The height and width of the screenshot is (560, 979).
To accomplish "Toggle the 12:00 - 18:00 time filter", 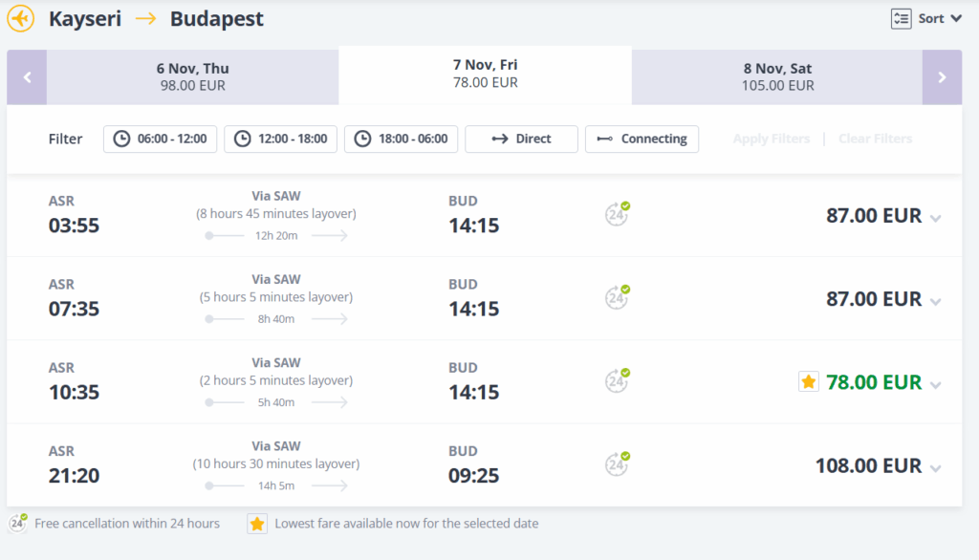I will coord(281,139).
